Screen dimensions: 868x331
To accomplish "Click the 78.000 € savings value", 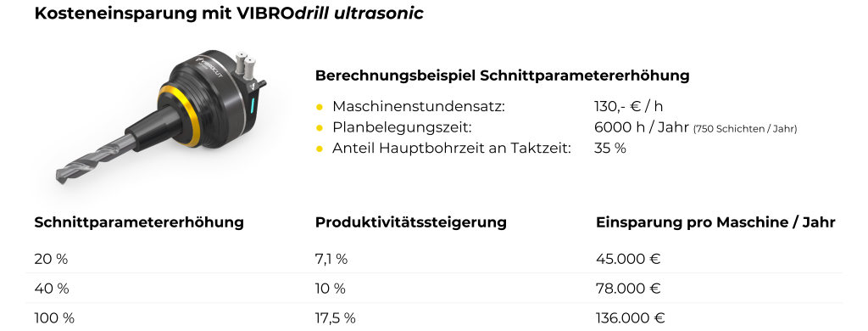I will (628, 289).
